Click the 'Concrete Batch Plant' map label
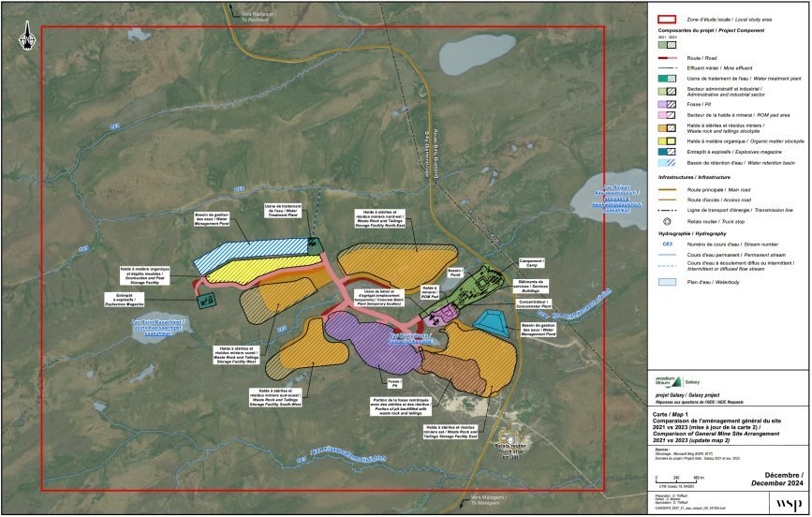The image size is (812, 517). pyautogui.click(x=378, y=298)
